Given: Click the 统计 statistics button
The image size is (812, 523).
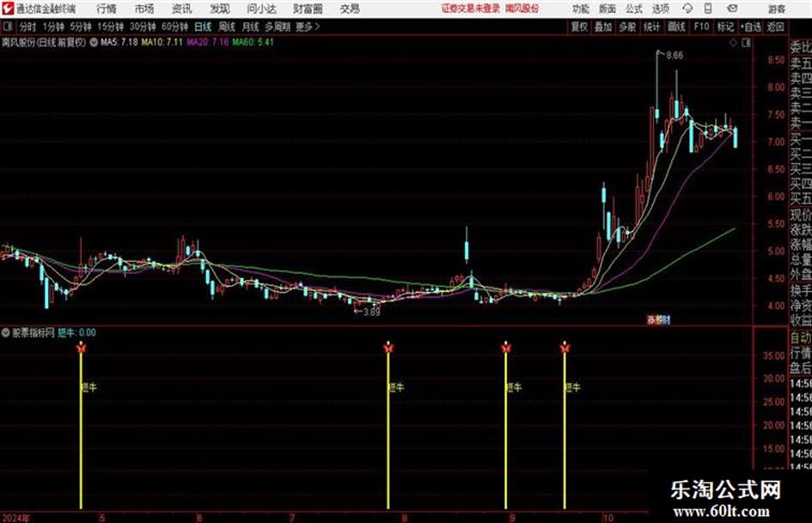Looking at the screenshot, I should 651,27.
